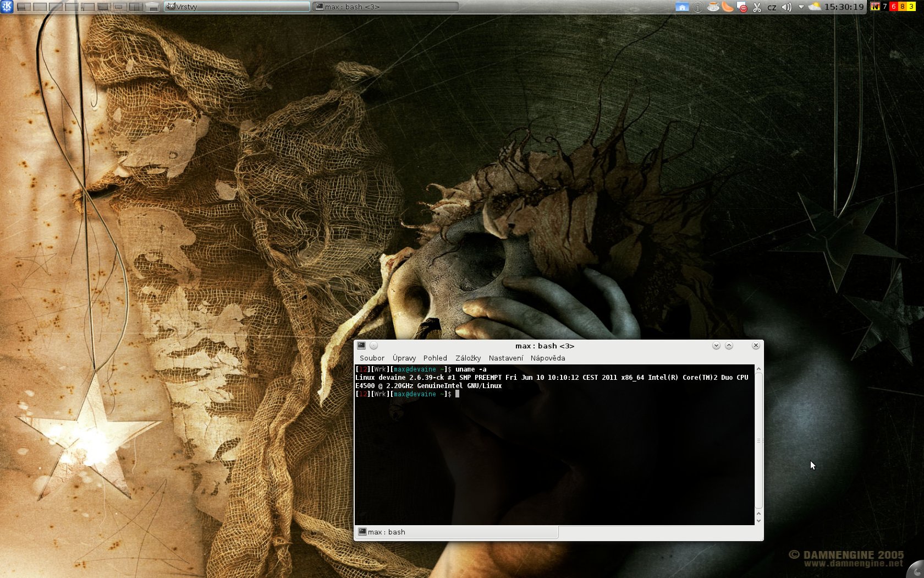This screenshot has width=924, height=578.
Task: Select the 'max : bash' terminal tab
Action: [x=387, y=532]
